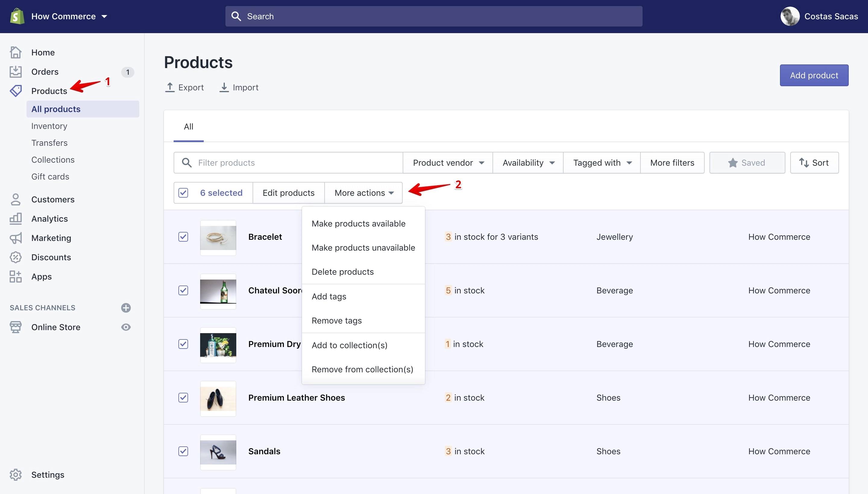This screenshot has width=868, height=494.
Task: Expand the Product vendor filter
Action: click(x=448, y=163)
